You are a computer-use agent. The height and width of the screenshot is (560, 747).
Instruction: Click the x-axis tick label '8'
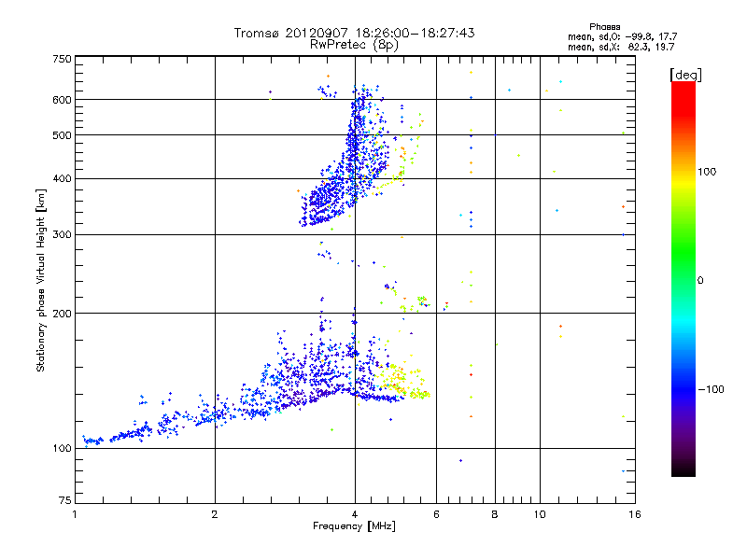(495, 514)
